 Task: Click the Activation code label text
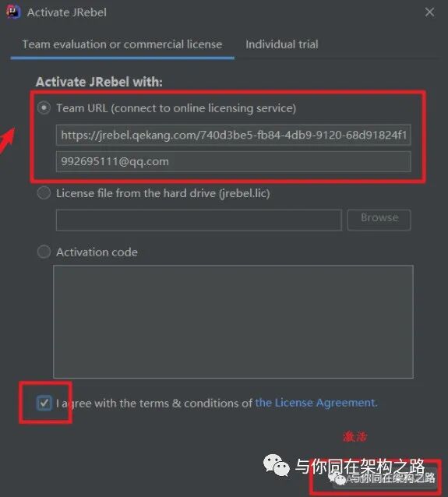coord(97,252)
